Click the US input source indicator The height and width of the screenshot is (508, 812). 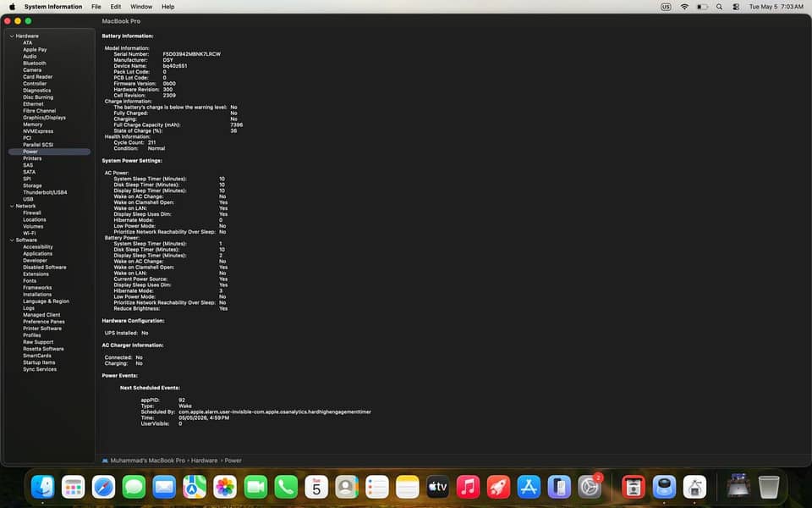(666, 7)
